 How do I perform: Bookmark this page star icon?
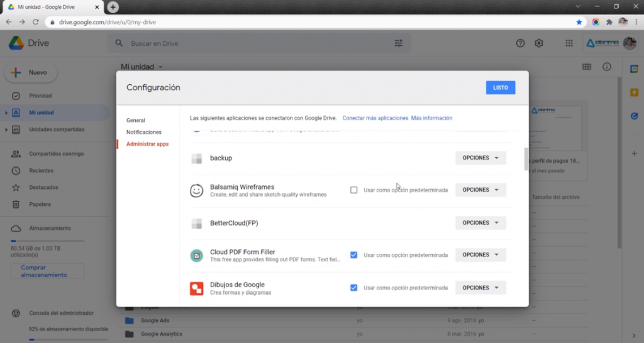coord(579,22)
